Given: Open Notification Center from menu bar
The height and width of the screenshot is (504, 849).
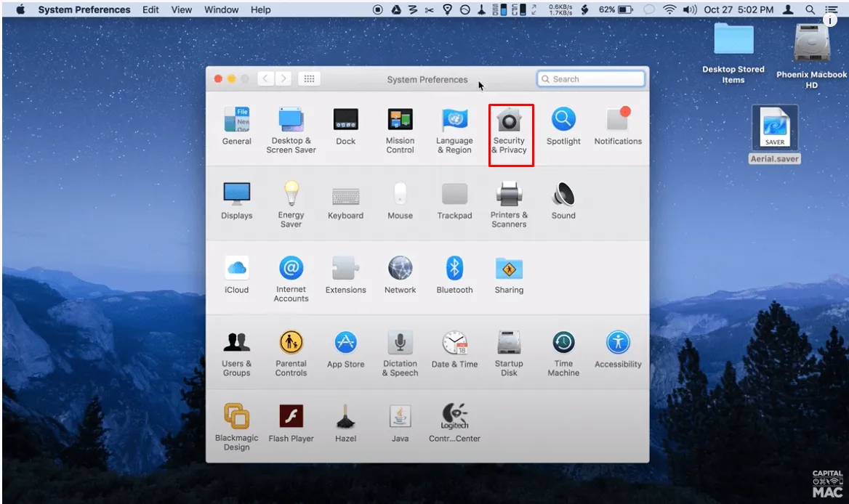Looking at the screenshot, I should 831,9.
